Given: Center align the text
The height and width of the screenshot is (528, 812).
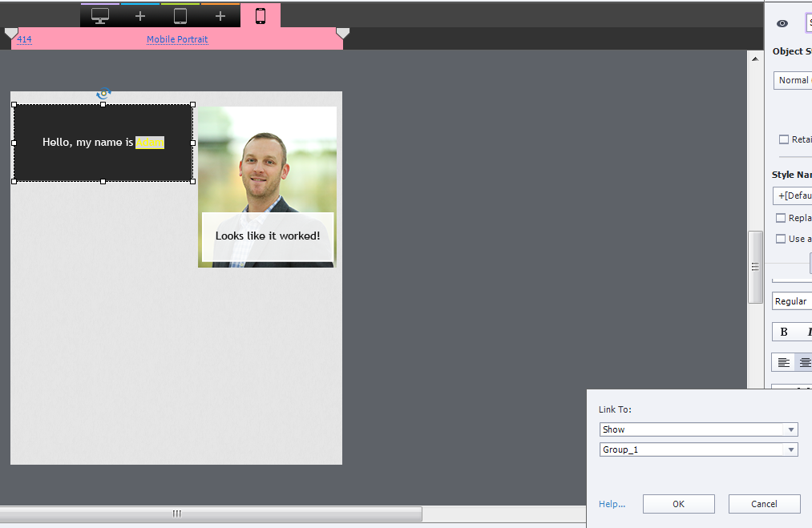Looking at the screenshot, I should tap(804, 362).
